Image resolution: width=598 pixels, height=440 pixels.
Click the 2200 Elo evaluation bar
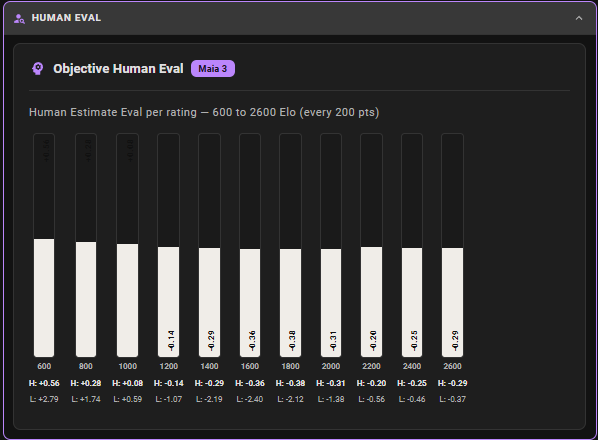[x=371, y=245]
